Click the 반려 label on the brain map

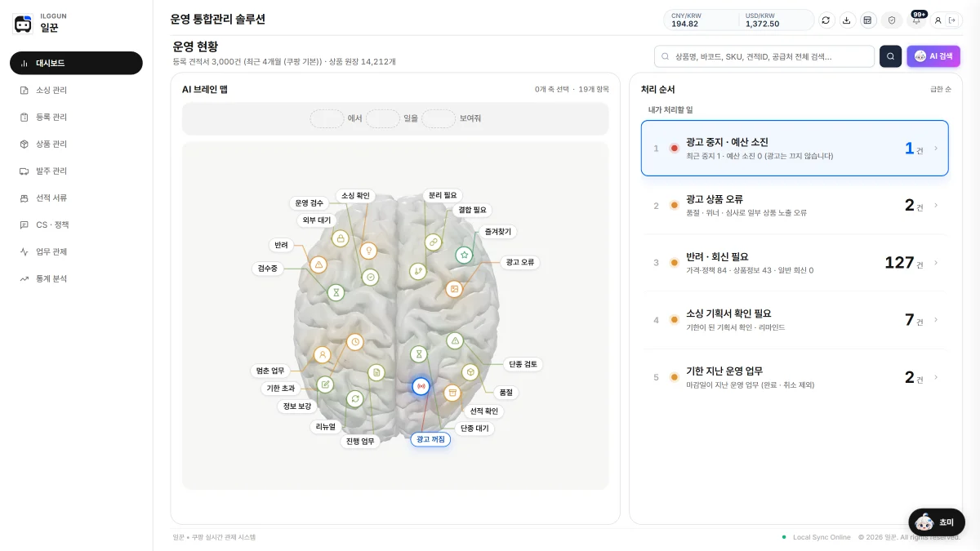pos(281,245)
